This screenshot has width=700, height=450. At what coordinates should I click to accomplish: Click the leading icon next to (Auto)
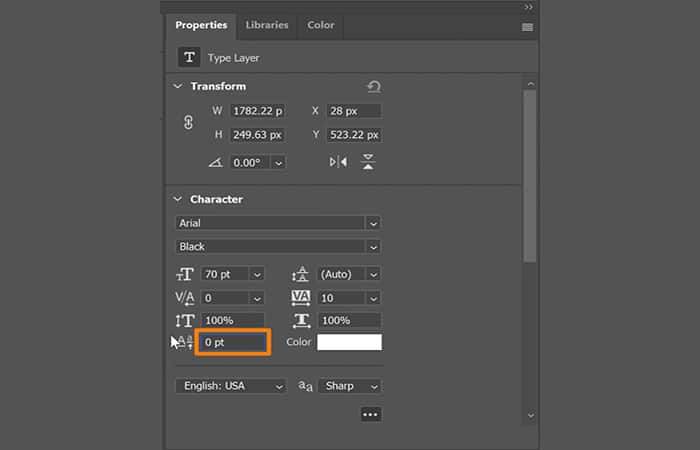click(x=301, y=274)
